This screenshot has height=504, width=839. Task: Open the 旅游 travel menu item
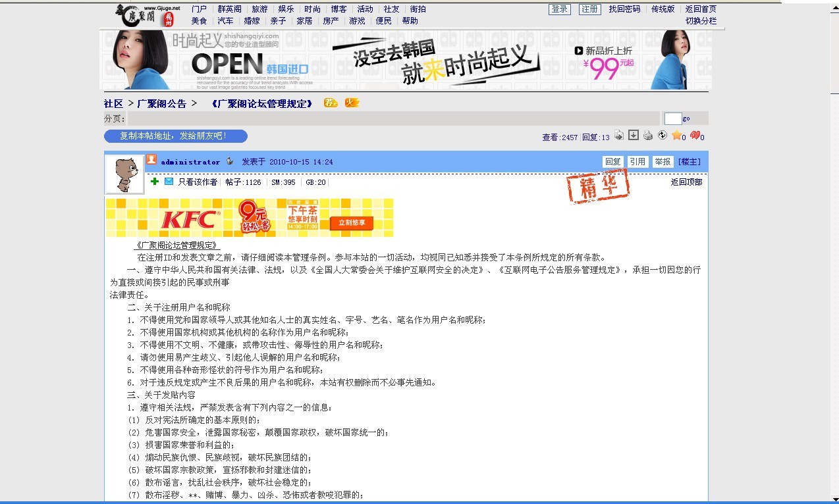point(259,9)
